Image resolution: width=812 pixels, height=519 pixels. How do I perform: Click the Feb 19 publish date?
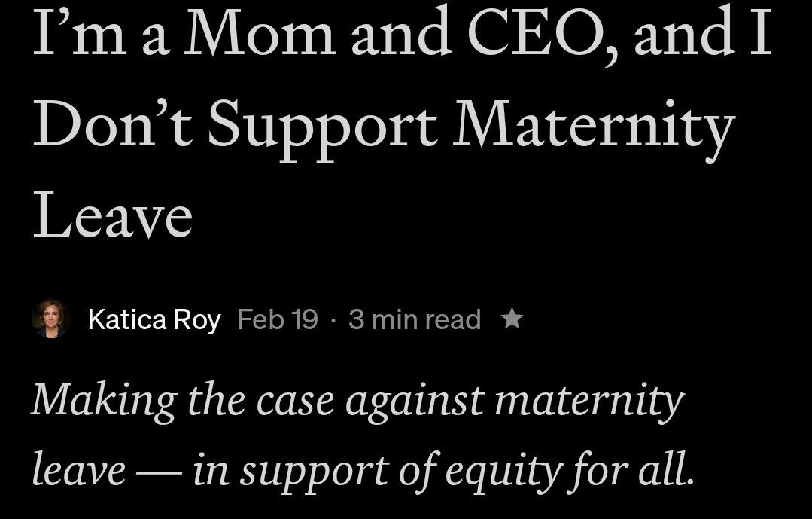tap(278, 319)
